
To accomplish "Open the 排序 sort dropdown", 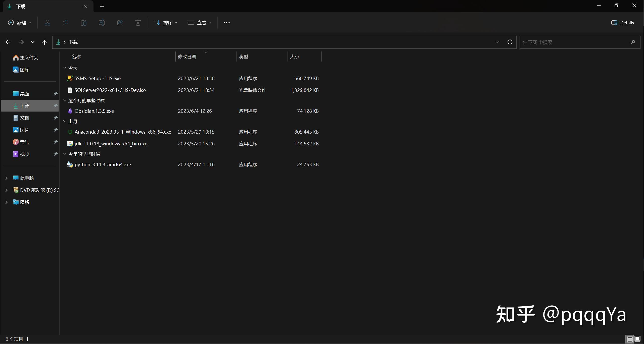I will pos(166,23).
